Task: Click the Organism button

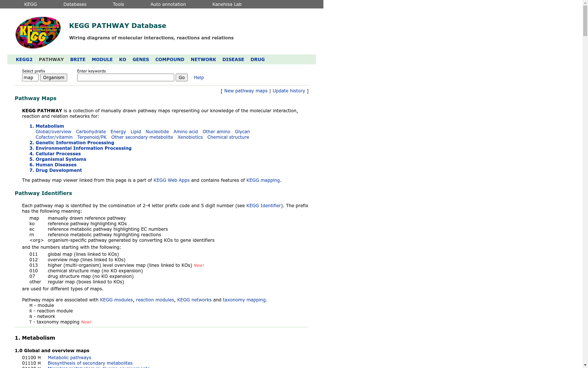Action: 54,78
